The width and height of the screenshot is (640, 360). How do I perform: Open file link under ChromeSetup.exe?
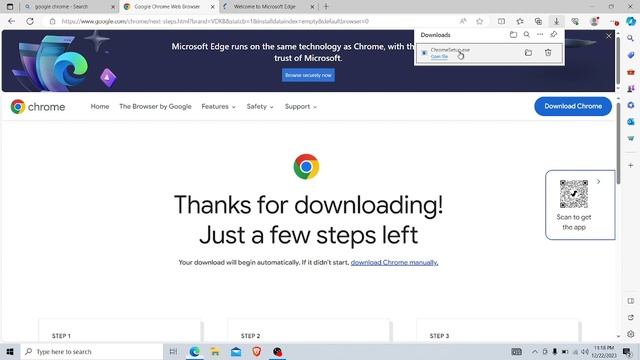439,56
